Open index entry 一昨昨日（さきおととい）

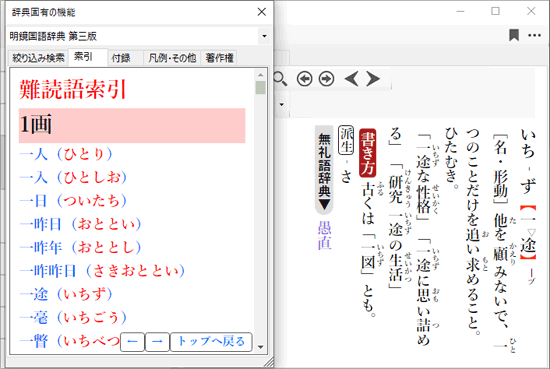coord(102,270)
